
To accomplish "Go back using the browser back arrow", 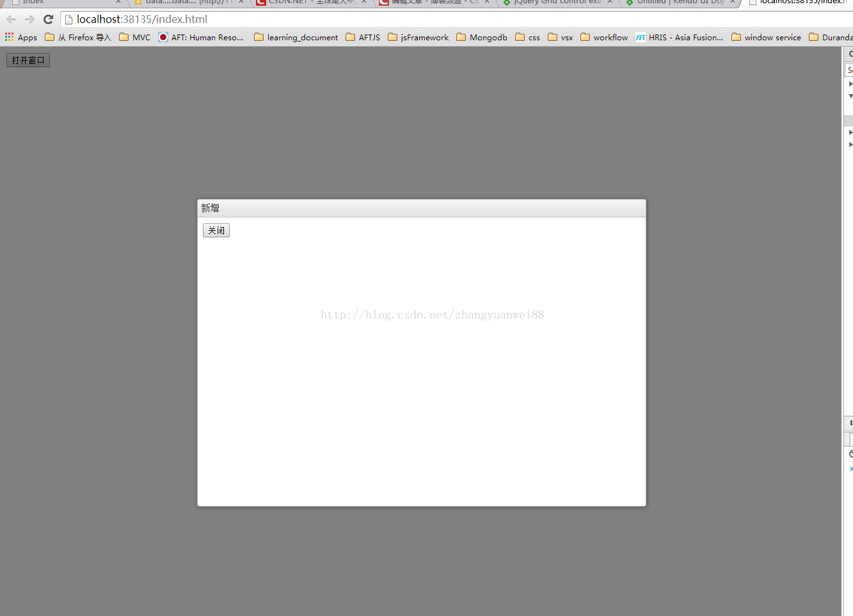I will (x=11, y=19).
